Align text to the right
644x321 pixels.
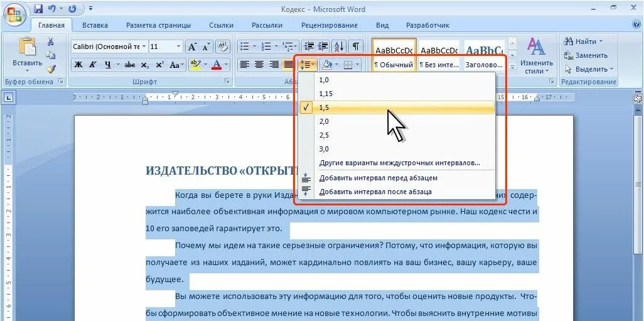click(274, 65)
